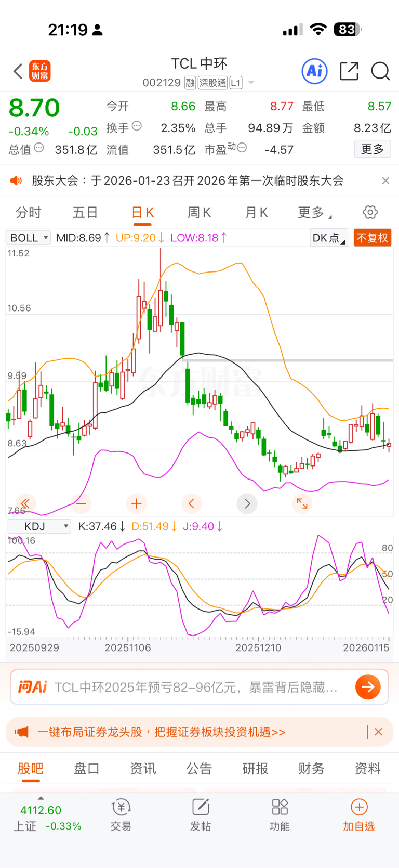The height and width of the screenshot is (868, 399).
Task: Show 更多 quote details
Action: tap(373, 149)
